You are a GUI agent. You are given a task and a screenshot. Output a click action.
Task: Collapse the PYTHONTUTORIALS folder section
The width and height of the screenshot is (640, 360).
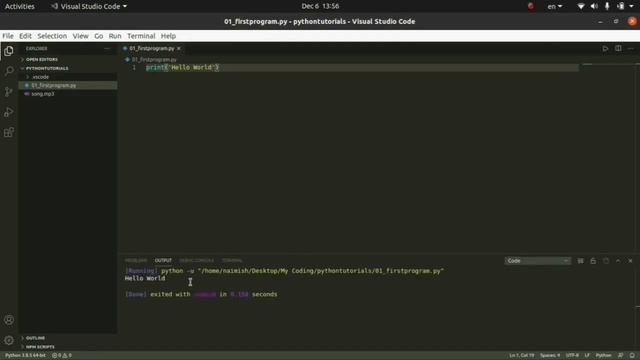[x=68, y=68]
